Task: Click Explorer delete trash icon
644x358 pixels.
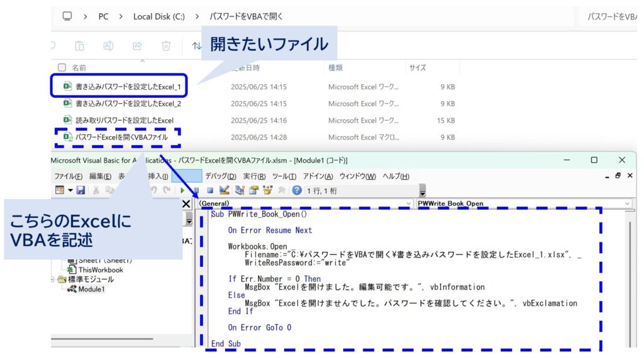Action: coord(166,46)
